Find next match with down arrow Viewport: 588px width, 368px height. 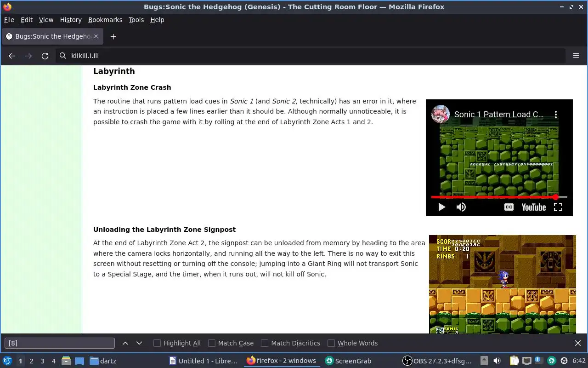(139, 343)
